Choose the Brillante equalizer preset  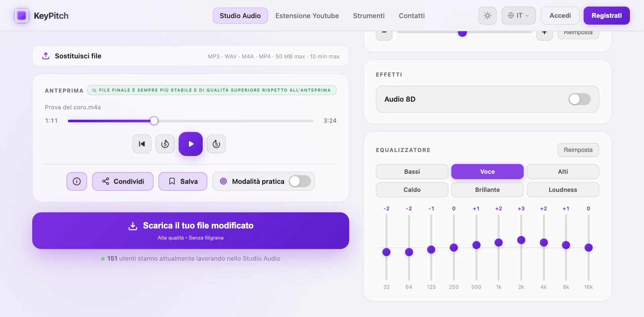(487, 190)
